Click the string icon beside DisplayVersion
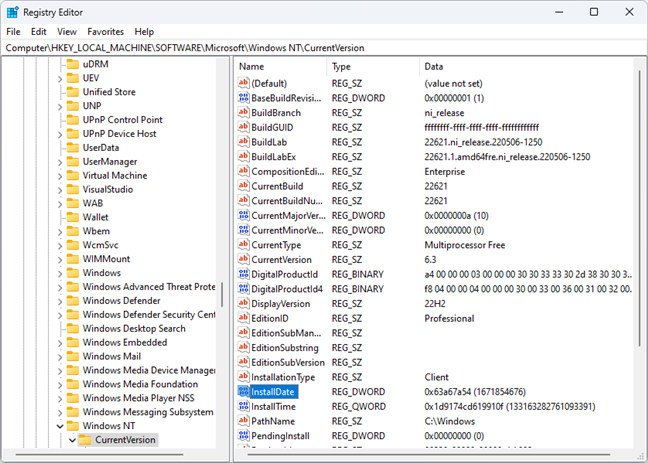648x463 pixels. (243, 303)
